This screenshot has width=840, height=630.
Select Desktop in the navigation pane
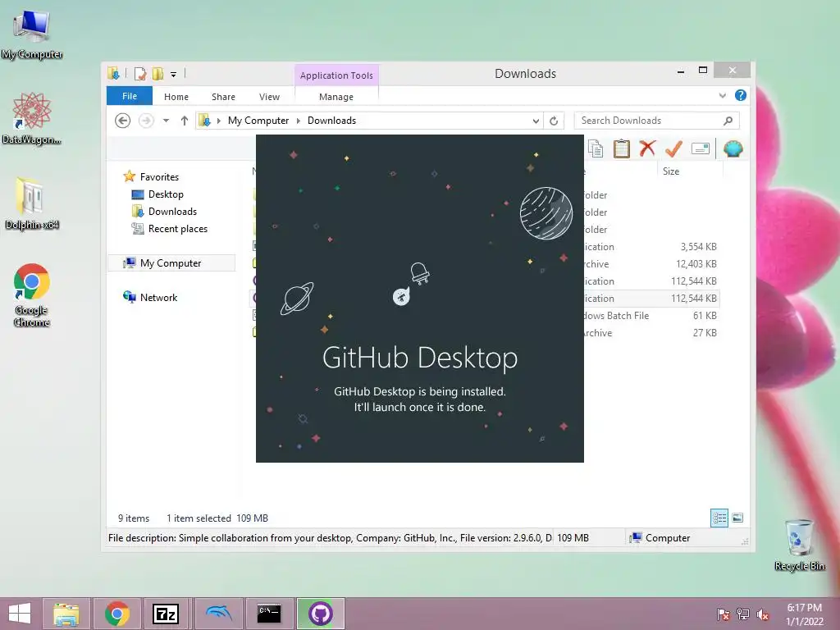pyautogui.click(x=166, y=194)
